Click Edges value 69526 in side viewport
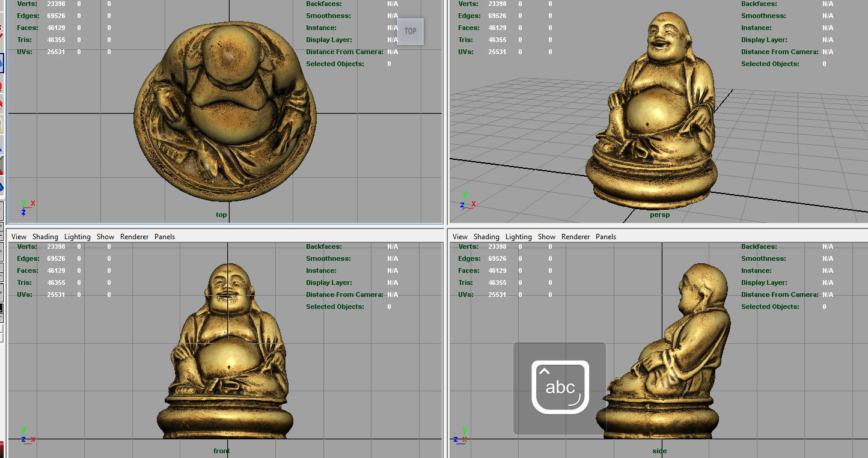Viewport: 868px width, 458px height. pos(497,258)
